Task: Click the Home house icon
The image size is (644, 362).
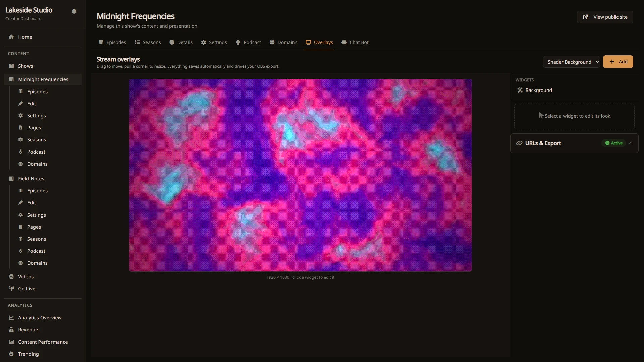Action: (x=11, y=37)
